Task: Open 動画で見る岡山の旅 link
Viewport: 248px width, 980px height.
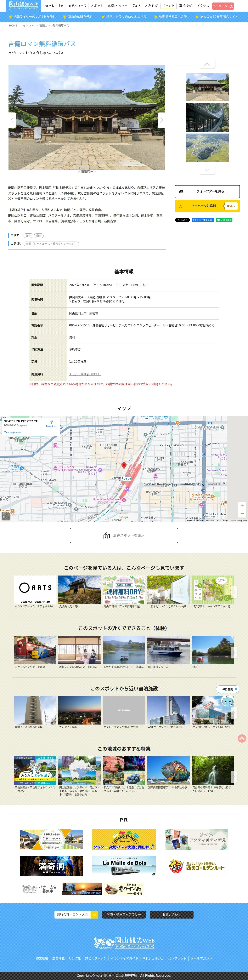Action: coord(170,17)
